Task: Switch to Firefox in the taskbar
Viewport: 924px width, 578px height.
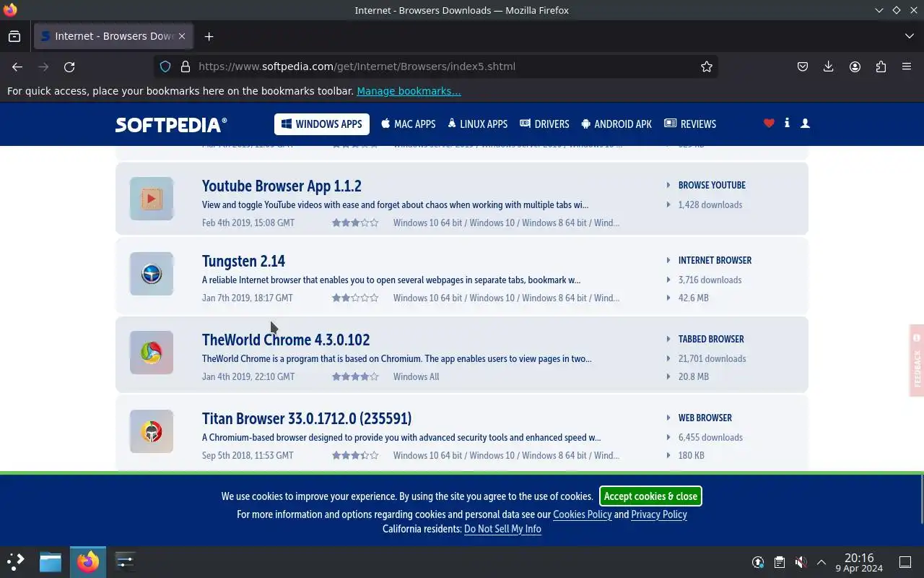Action: click(x=88, y=561)
